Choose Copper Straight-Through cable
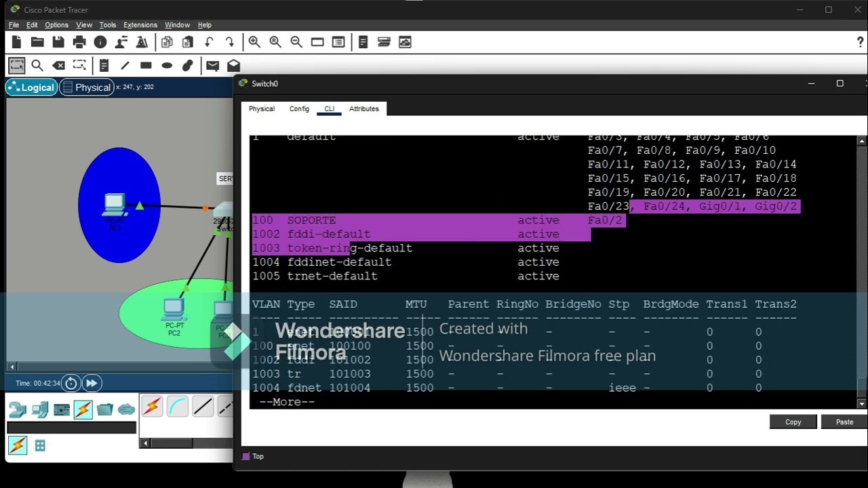The height and width of the screenshot is (488, 868). 202,406
